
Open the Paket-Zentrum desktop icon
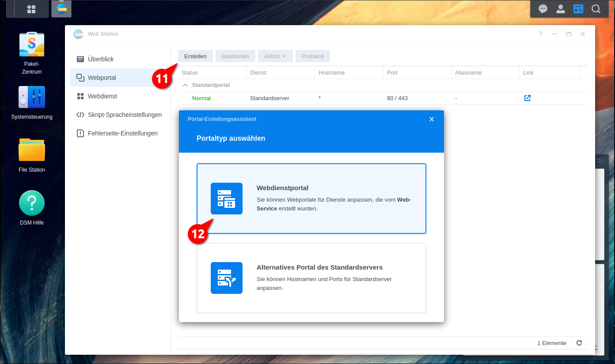pos(32,45)
